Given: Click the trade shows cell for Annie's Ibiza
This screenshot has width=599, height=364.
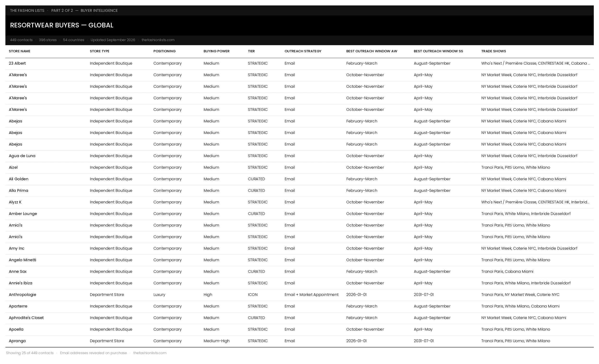Looking at the screenshot, I should click(x=526, y=283).
